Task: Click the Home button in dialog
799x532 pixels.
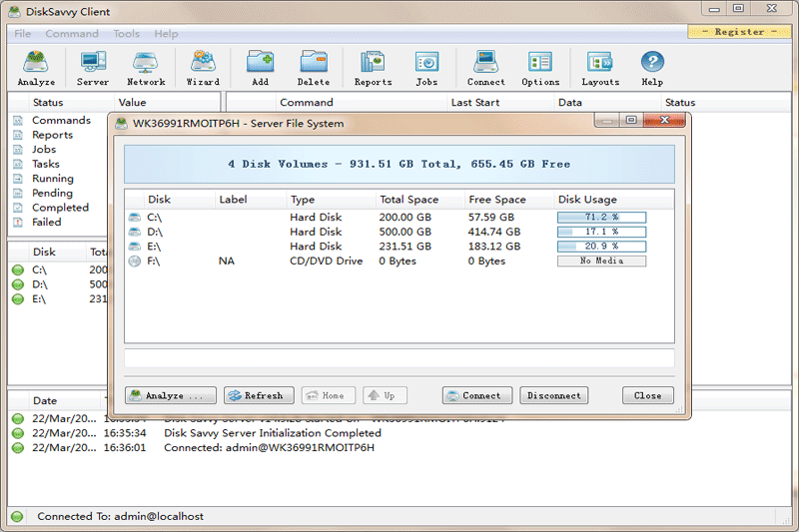Action: coord(329,395)
